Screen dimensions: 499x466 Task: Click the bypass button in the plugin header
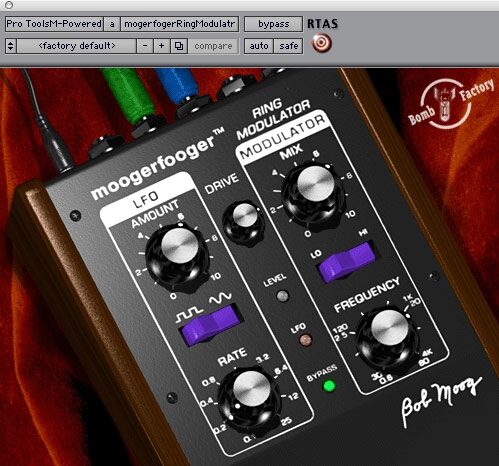(x=273, y=24)
